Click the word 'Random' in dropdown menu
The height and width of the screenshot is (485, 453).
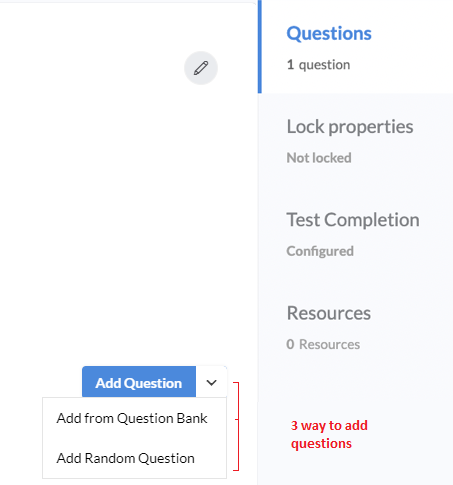[110, 458]
